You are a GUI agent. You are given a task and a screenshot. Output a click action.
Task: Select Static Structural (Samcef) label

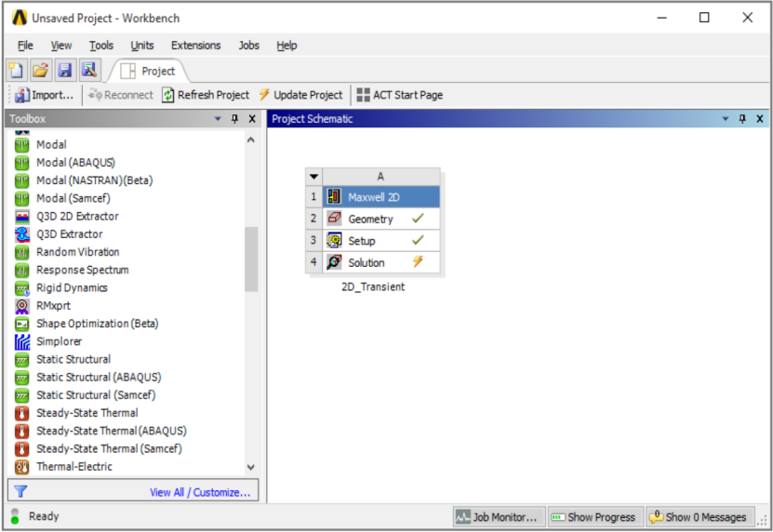click(96, 395)
